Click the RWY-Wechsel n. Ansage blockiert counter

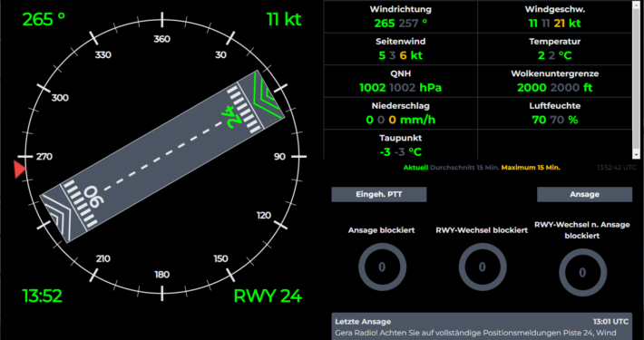pos(582,272)
